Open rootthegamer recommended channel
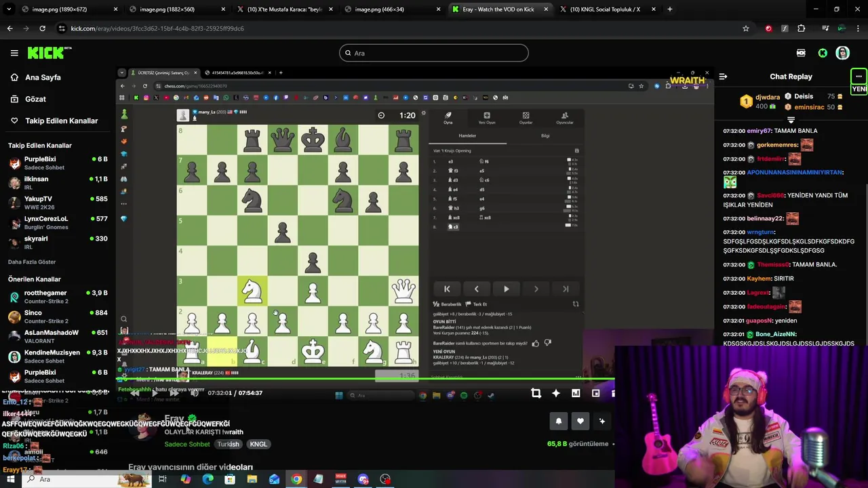The height and width of the screenshot is (488, 868). point(58,296)
